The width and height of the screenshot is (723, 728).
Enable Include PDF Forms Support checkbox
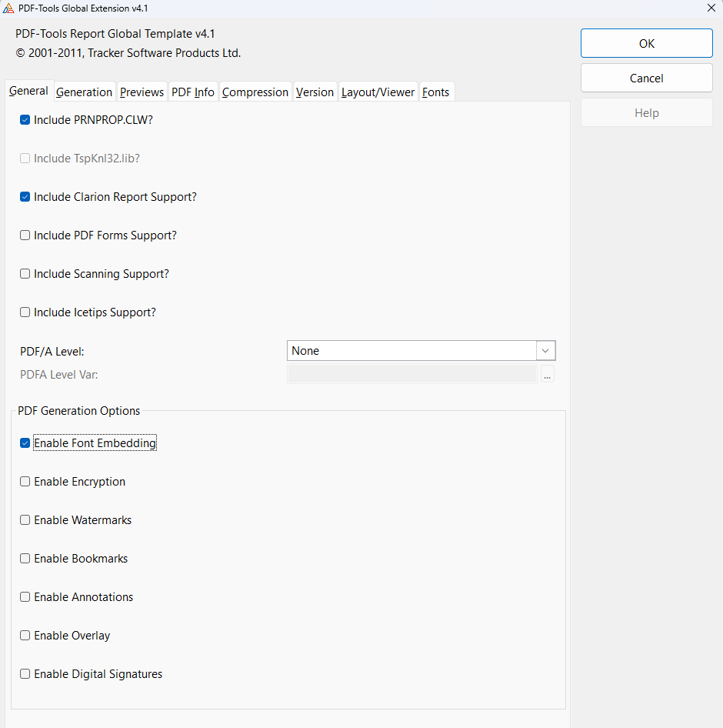(x=25, y=235)
